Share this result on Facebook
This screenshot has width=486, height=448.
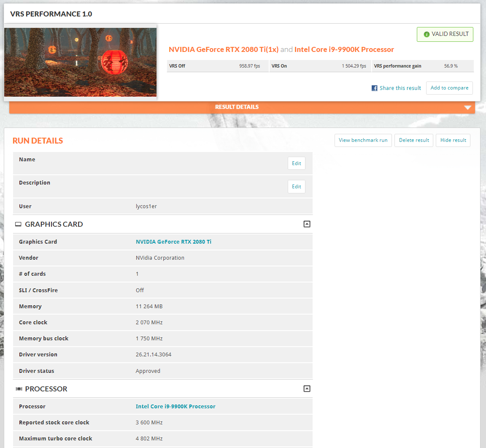point(400,88)
